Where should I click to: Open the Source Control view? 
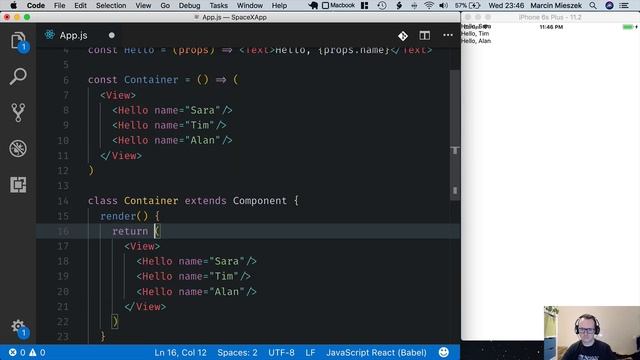tap(18, 112)
